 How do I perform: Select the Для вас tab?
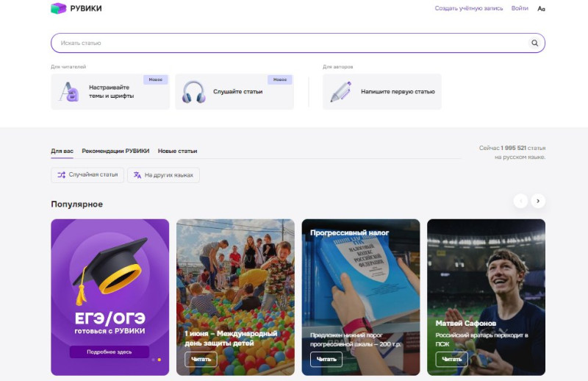point(62,151)
